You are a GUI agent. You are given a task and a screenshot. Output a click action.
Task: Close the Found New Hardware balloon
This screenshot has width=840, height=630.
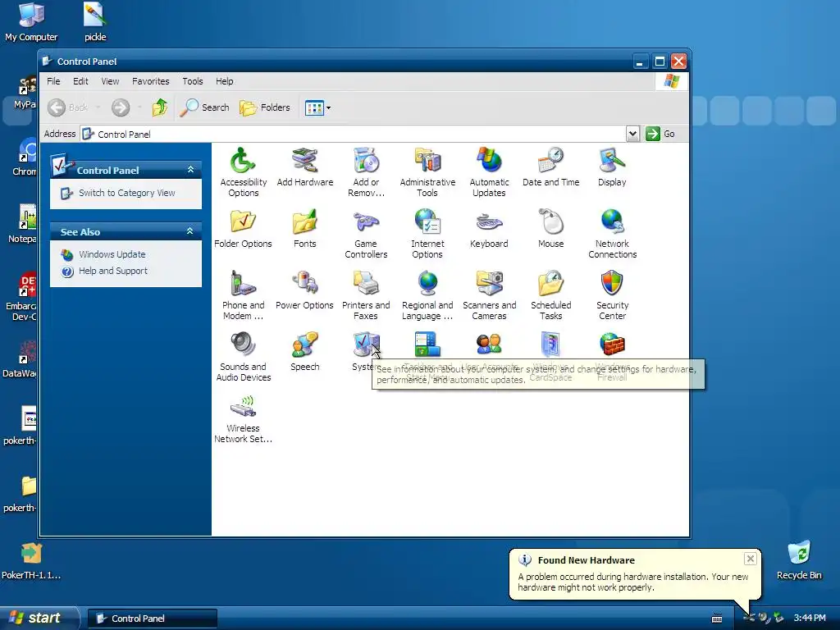coord(750,559)
